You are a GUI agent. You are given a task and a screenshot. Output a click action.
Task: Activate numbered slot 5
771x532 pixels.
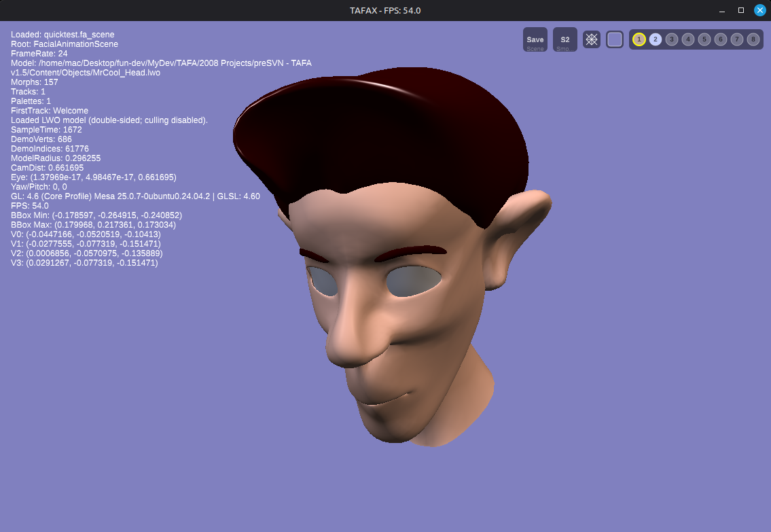[704, 39]
